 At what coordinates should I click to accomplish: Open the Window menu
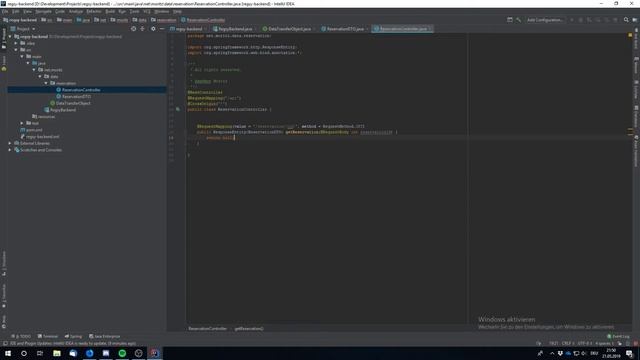point(162,11)
